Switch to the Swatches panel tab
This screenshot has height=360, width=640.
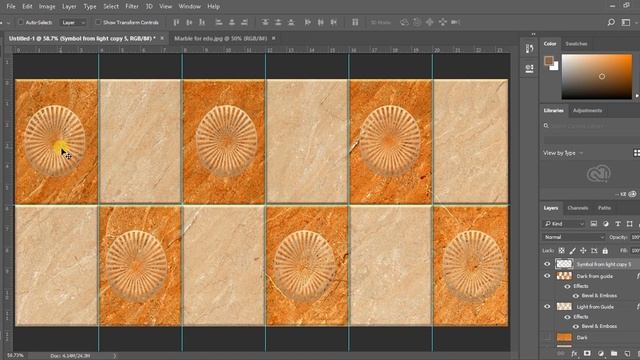(576, 44)
